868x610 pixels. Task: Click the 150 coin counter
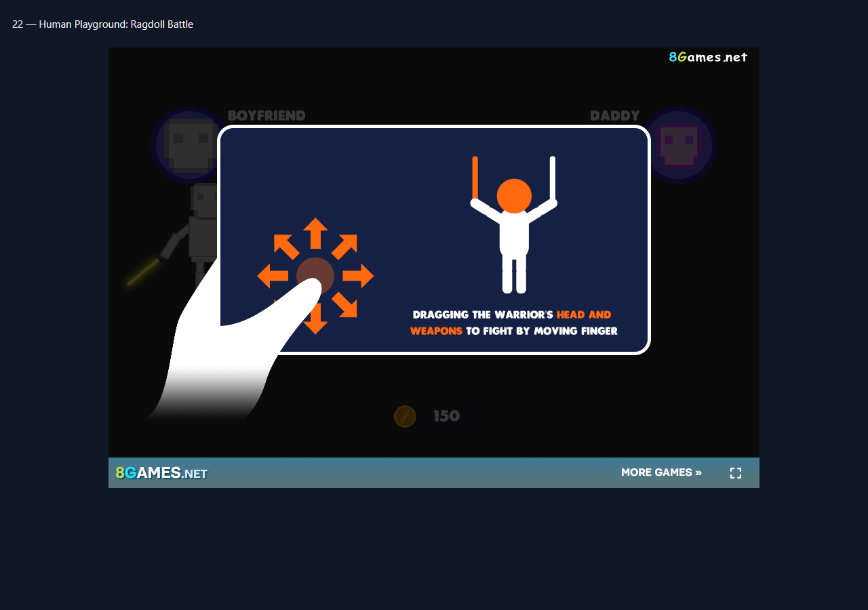pyautogui.click(x=446, y=416)
